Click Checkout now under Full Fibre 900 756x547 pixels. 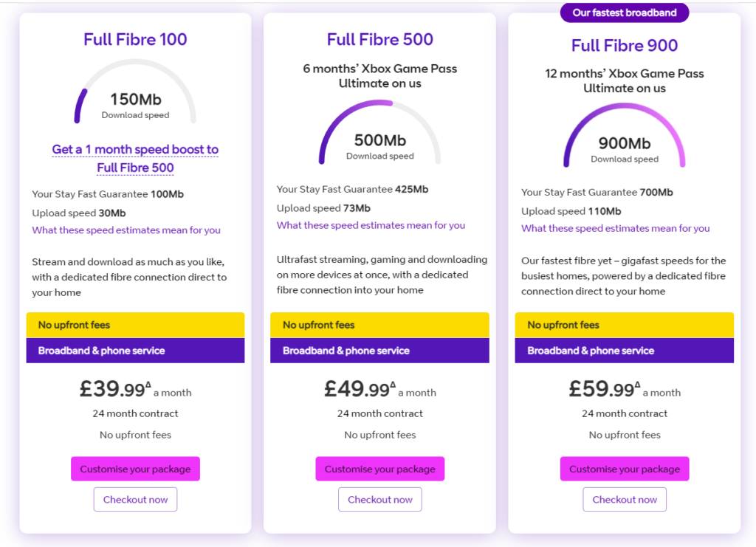(x=624, y=499)
